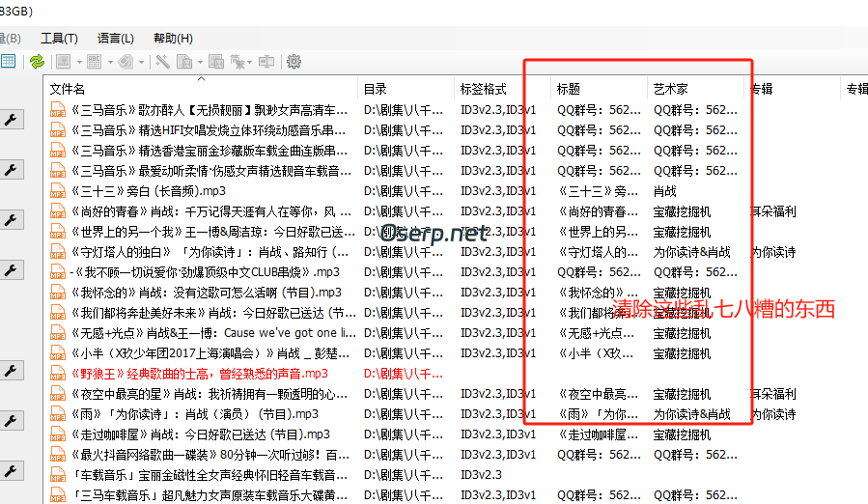This screenshot has height=504, width=868.
Task: Click MP3 icon of 「三马车载音乐」 file
Action: [58, 495]
